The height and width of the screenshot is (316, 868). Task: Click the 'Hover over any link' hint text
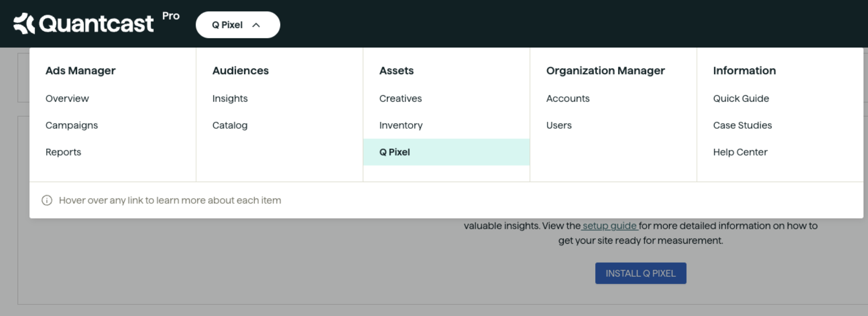pyautogui.click(x=170, y=200)
